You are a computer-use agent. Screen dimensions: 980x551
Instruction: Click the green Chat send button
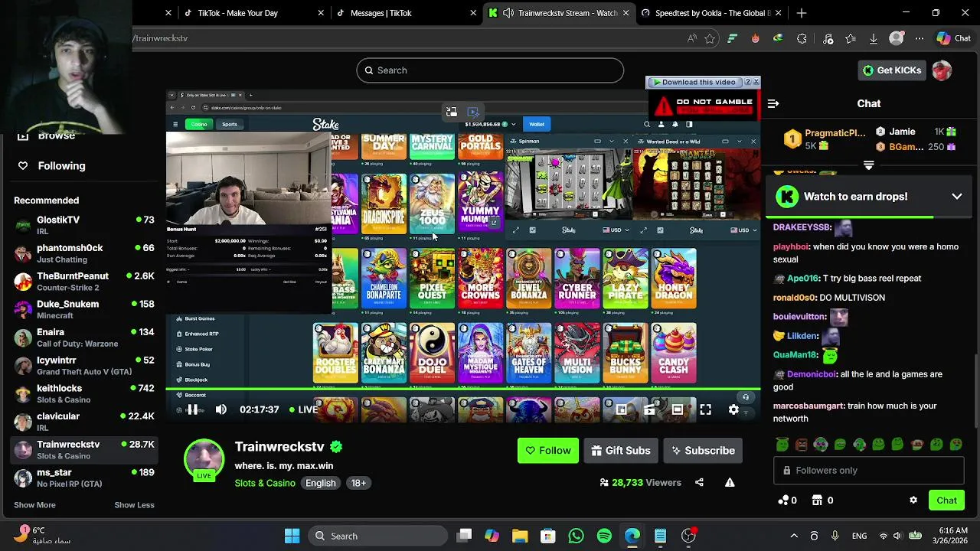point(946,500)
